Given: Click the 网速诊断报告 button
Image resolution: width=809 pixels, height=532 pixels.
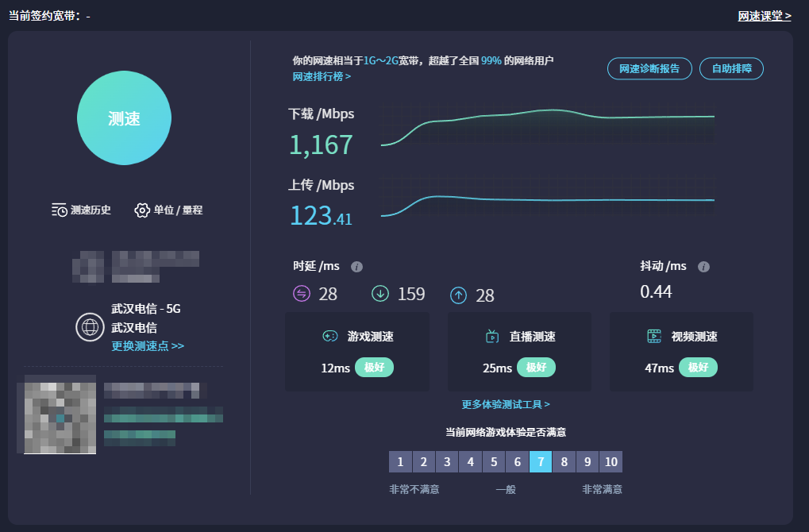Looking at the screenshot, I should (x=649, y=68).
